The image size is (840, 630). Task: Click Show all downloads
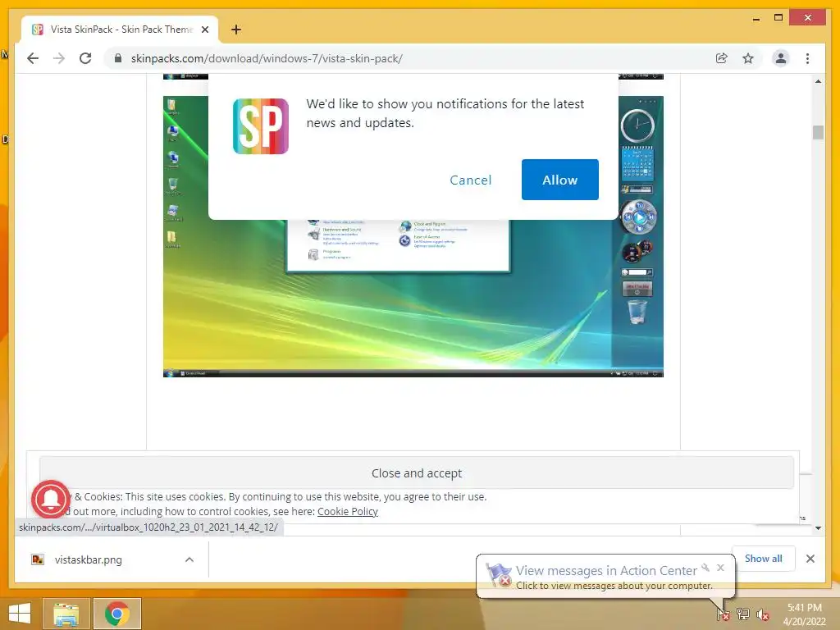pos(763,559)
